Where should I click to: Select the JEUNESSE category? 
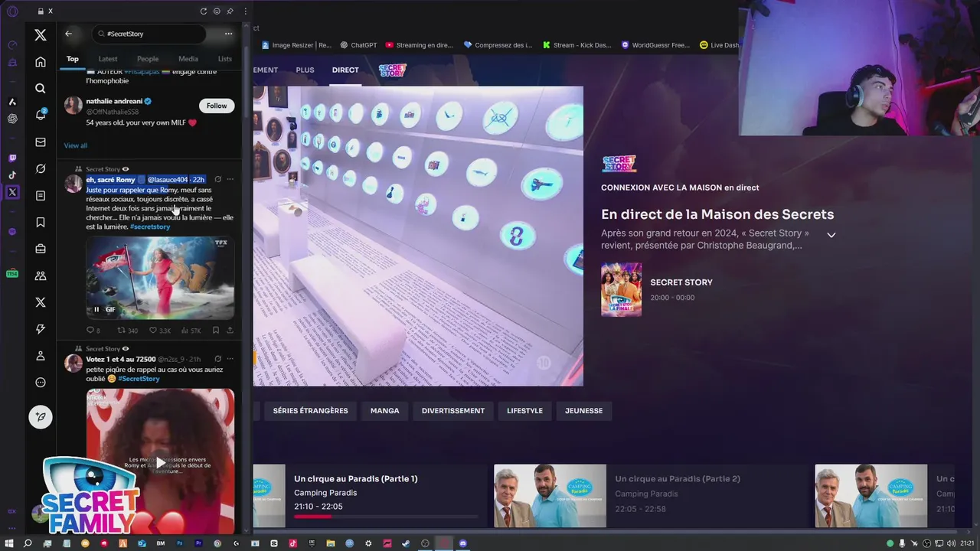tap(583, 411)
